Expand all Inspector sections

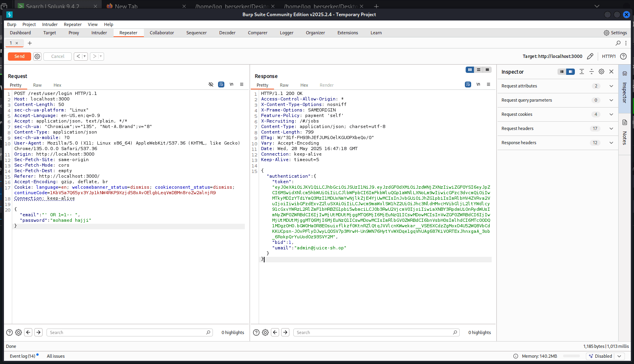pos(582,72)
